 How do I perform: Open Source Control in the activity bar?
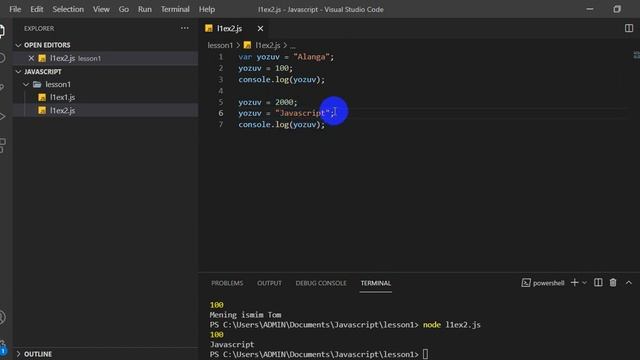click(x=2, y=87)
